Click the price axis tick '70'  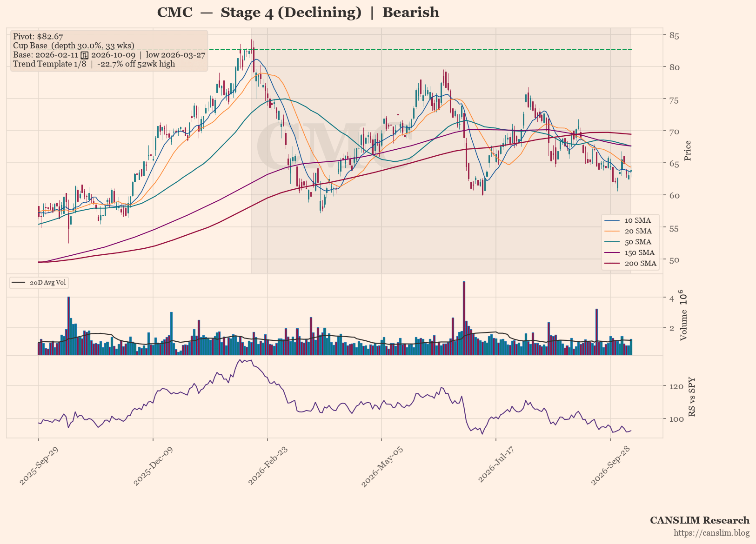[x=674, y=132]
